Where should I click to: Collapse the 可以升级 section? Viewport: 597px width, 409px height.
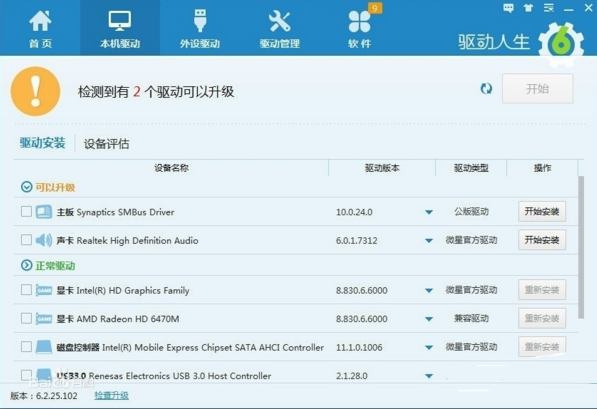(26, 187)
